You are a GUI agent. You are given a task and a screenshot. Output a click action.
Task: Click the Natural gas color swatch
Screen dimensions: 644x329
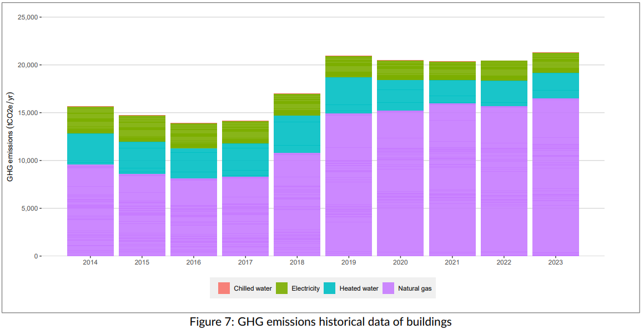388,288
